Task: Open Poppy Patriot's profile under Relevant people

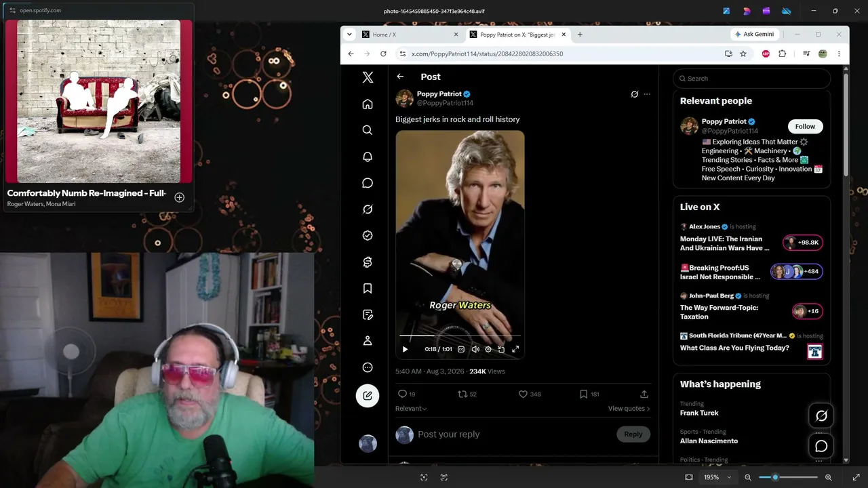Action: tap(724, 121)
